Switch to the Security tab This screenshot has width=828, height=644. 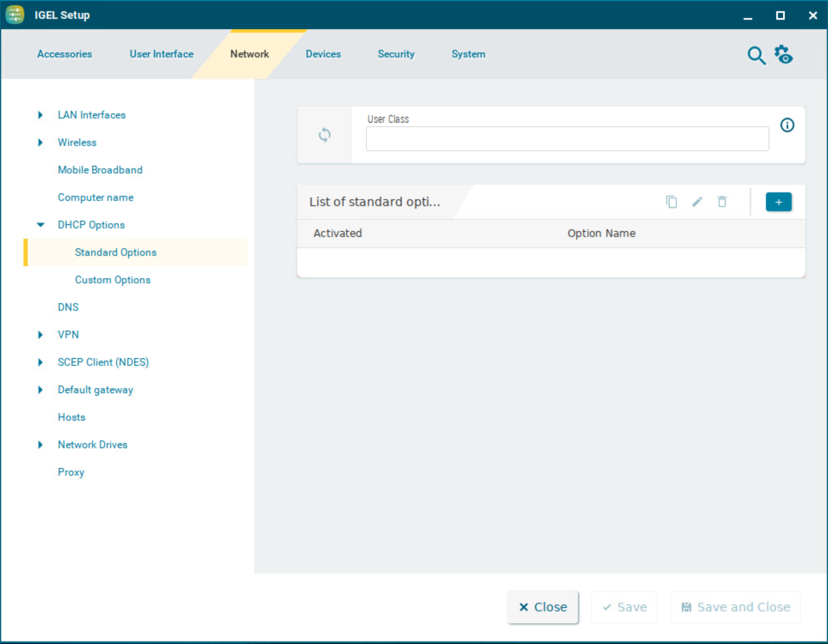[396, 54]
